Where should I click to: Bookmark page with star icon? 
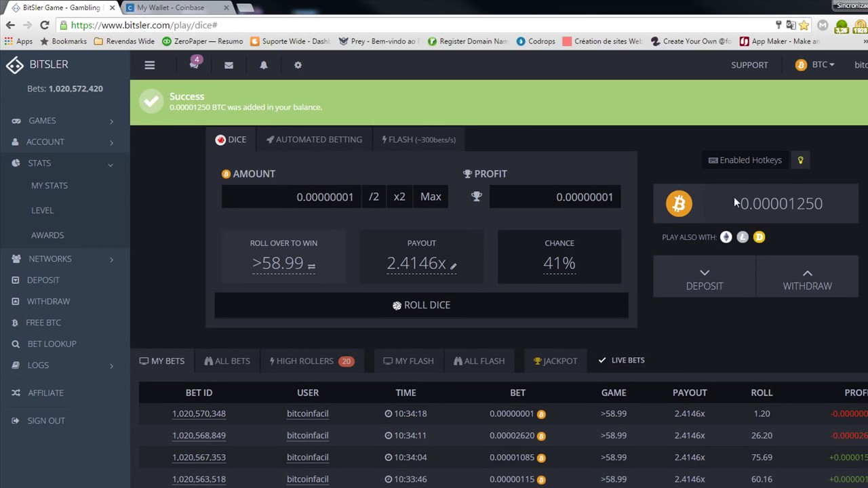(x=804, y=25)
